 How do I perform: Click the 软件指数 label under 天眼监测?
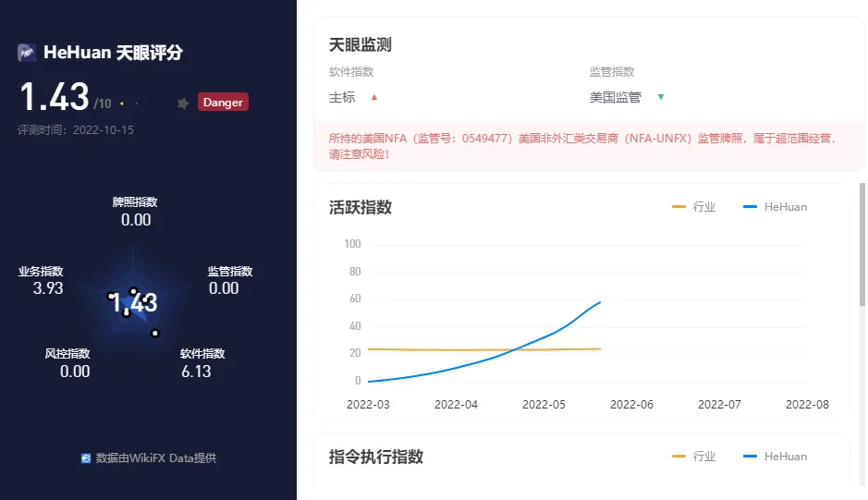click(351, 71)
